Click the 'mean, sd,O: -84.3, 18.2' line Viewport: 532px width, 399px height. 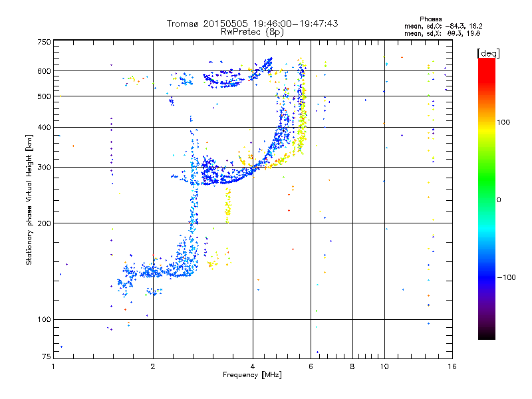coord(444,26)
